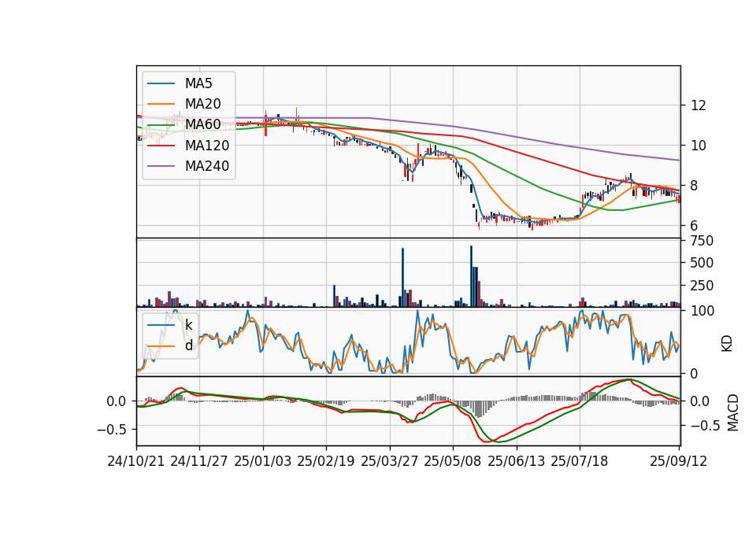Click the MA5 legend label
756x543 pixels.
coord(198,83)
